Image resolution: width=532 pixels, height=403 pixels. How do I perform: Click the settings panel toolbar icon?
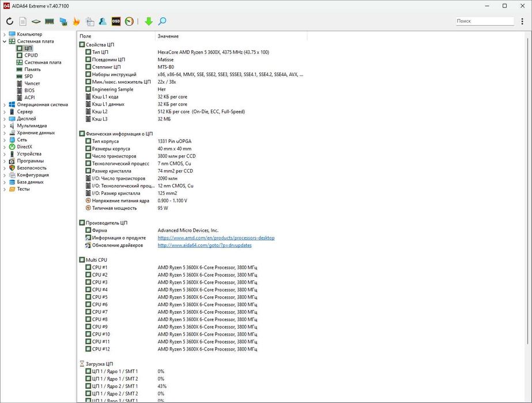point(90,21)
